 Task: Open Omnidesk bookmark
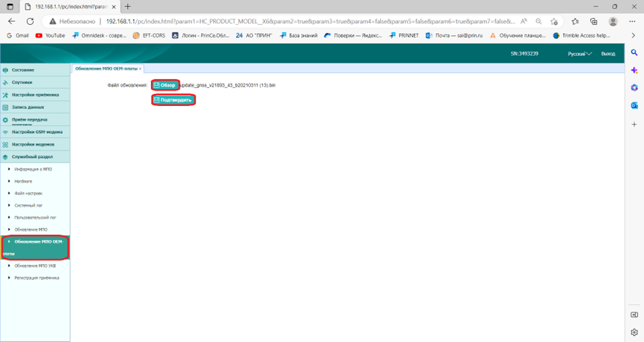tap(99, 36)
